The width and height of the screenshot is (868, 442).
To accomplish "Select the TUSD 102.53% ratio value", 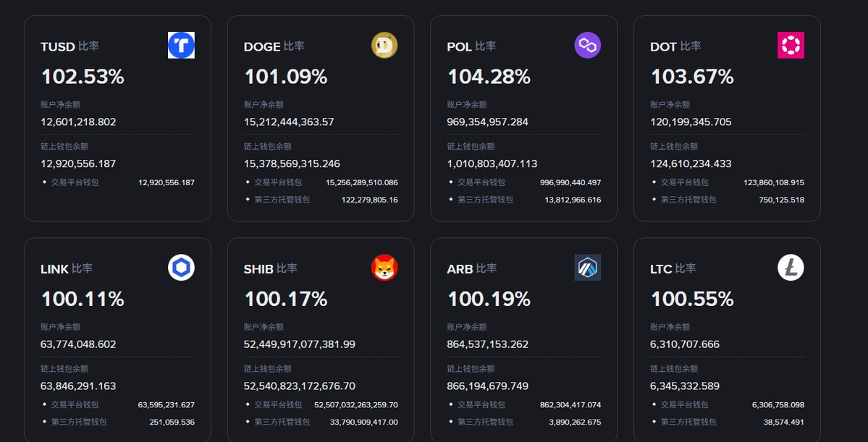I will coord(83,77).
